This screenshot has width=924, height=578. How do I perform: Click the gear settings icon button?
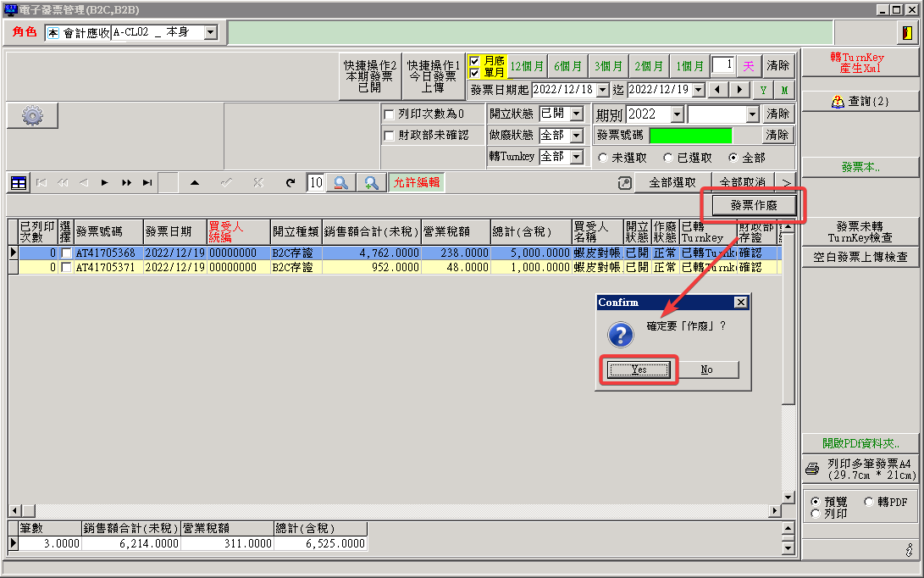(32, 116)
